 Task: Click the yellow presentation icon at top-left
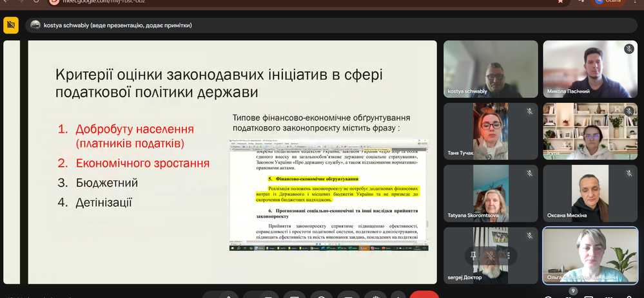pyautogui.click(x=11, y=25)
